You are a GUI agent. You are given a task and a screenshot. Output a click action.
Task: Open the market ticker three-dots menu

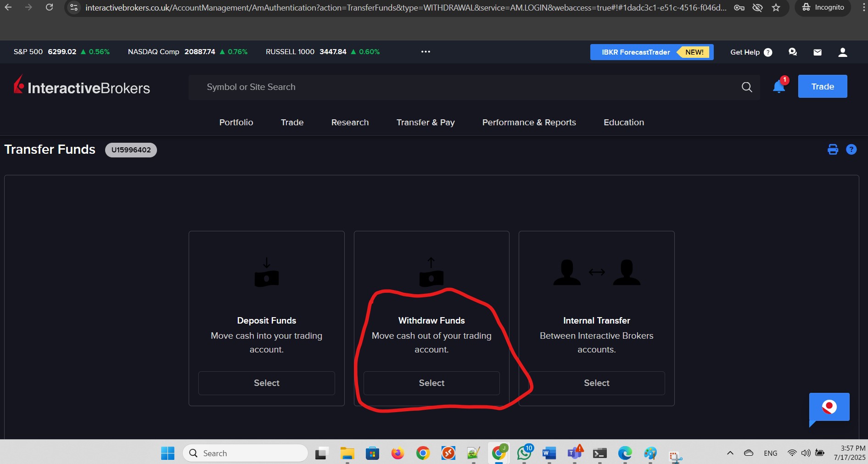coord(426,52)
